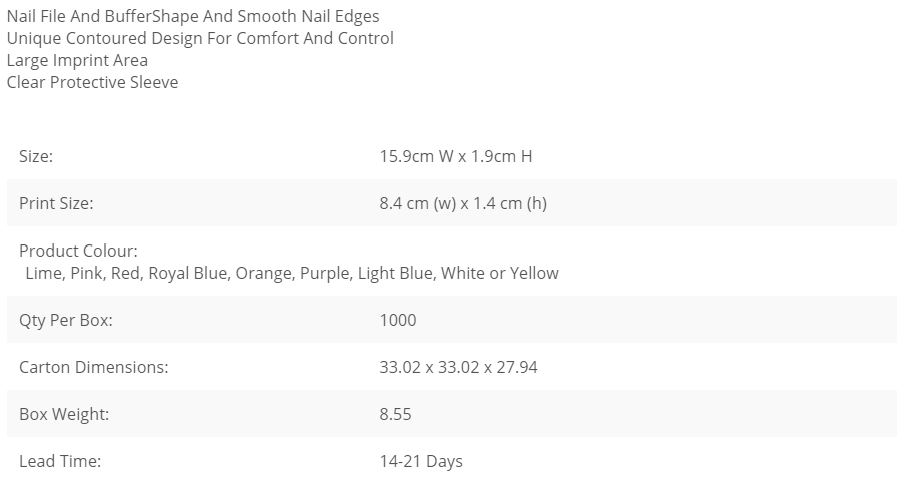The width and height of the screenshot is (910, 490).
Task: Click the 'Carton Dimensions:' label
Action: 94,368
